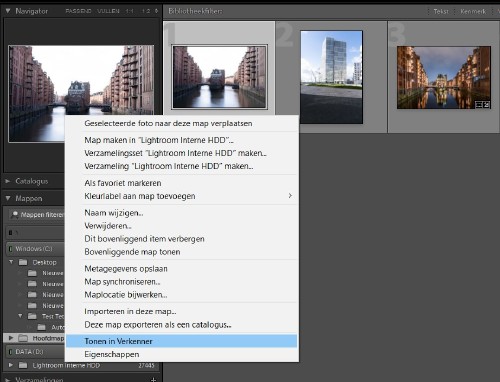Choose Importeren in deze map
Viewport: 500px width, 382px height.
[182, 311]
